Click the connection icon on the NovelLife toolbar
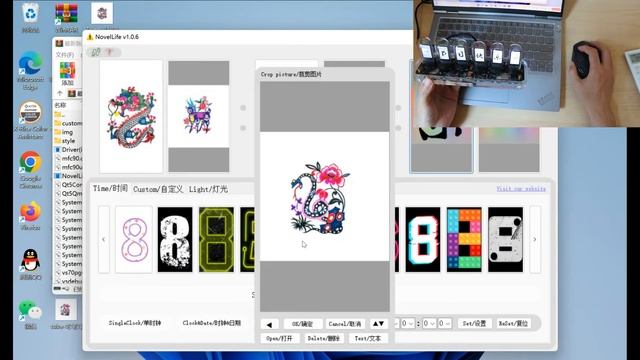 96,52
